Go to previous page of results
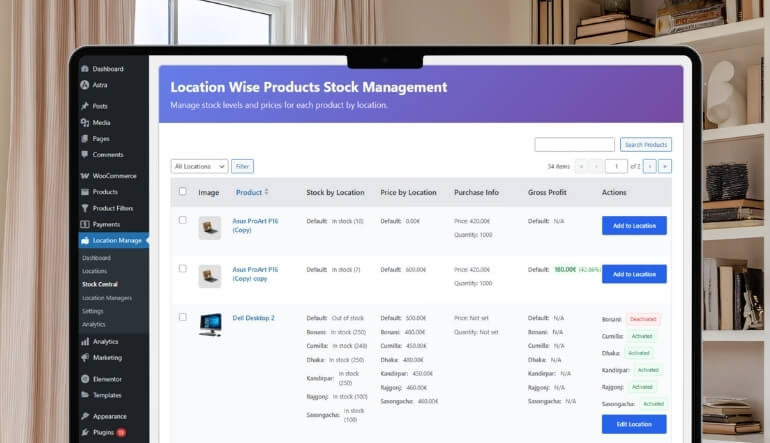Image resolution: width=770 pixels, height=443 pixels. 596,166
